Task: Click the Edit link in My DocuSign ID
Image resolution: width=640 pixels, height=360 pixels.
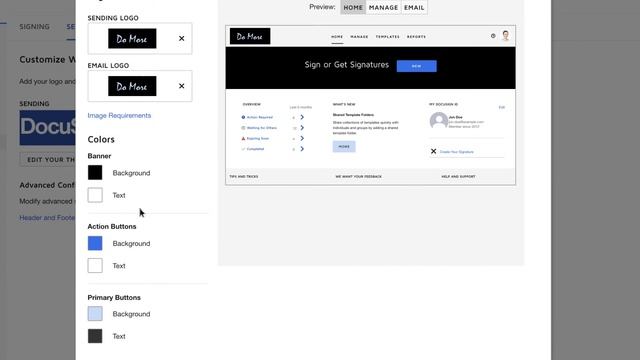Action: 502,107
